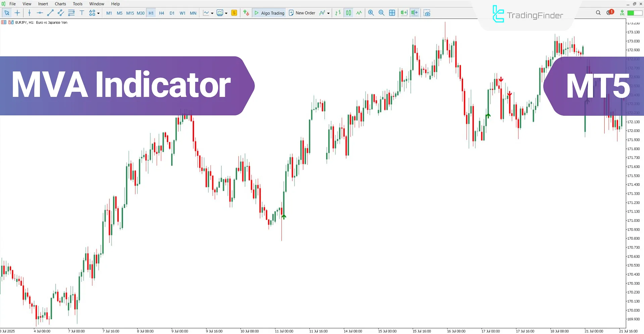
Task: Switch timeframe to H4
Action: tap(161, 13)
